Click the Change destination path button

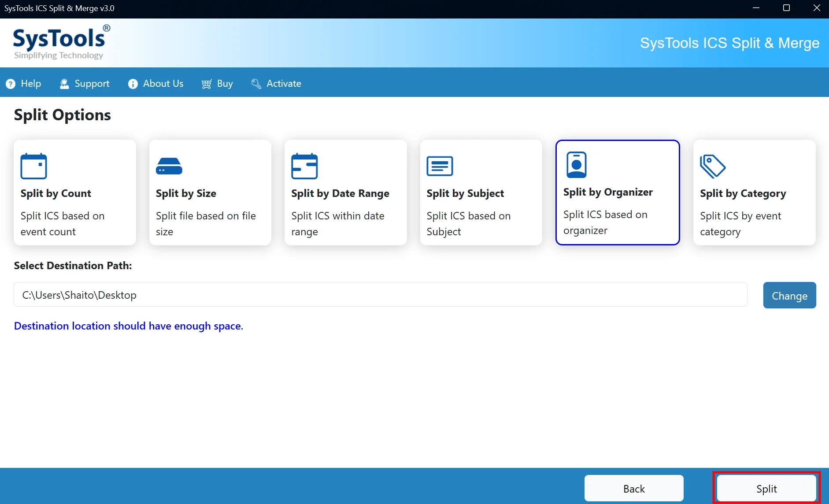[789, 295]
